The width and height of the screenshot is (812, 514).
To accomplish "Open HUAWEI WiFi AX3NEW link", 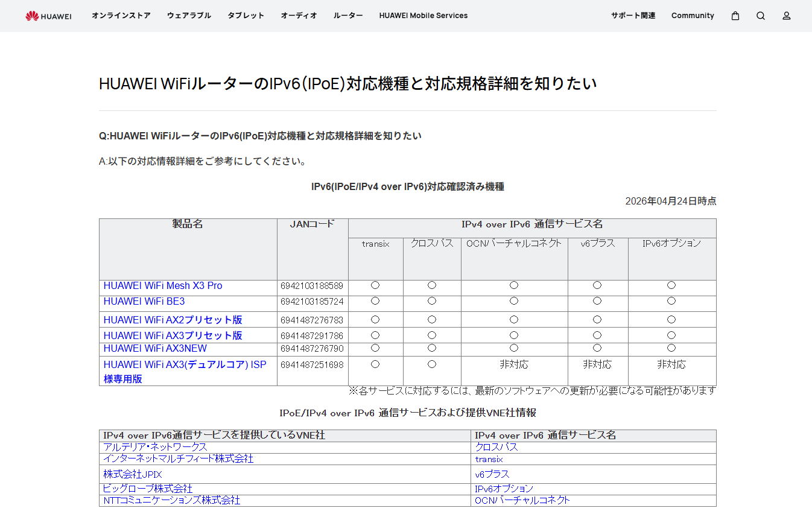I will click(x=155, y=349).
